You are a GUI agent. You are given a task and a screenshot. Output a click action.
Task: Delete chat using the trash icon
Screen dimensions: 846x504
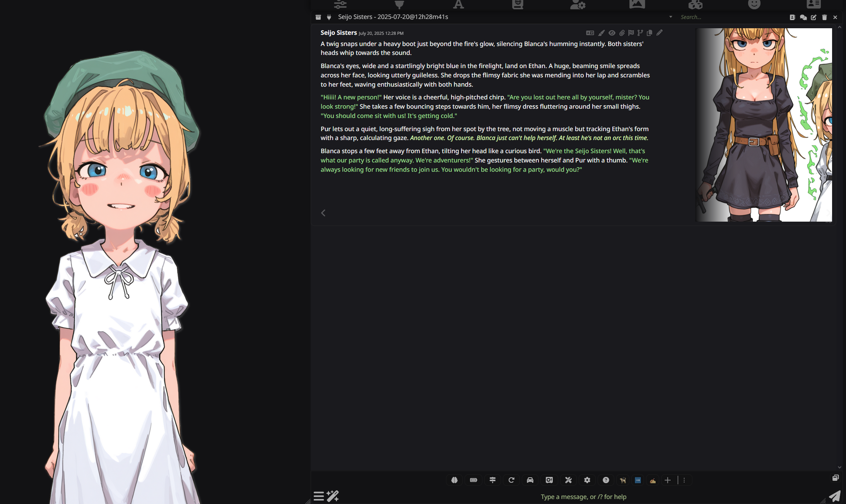pos(824,17)
